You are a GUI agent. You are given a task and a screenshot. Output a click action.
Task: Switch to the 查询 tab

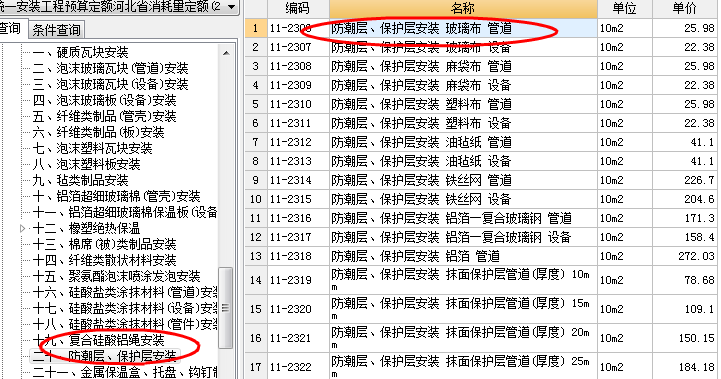pos(10,29)
